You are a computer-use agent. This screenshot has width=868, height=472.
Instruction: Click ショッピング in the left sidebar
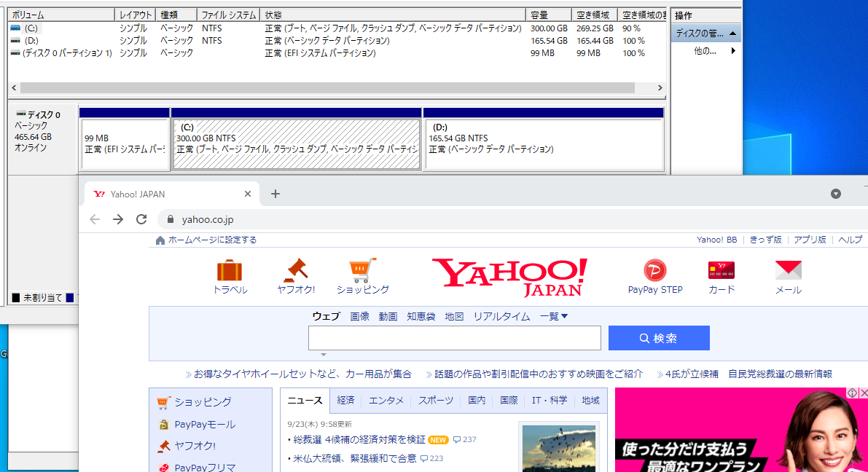[x=203, y=402]
